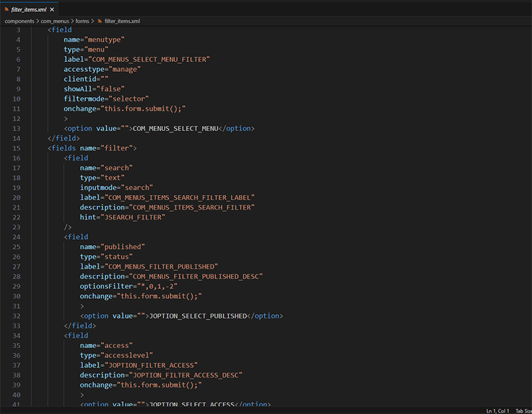The height and width of the screenshot is (414, 532).
Task: Click line number 34 in the gutter
Action: 17,335
